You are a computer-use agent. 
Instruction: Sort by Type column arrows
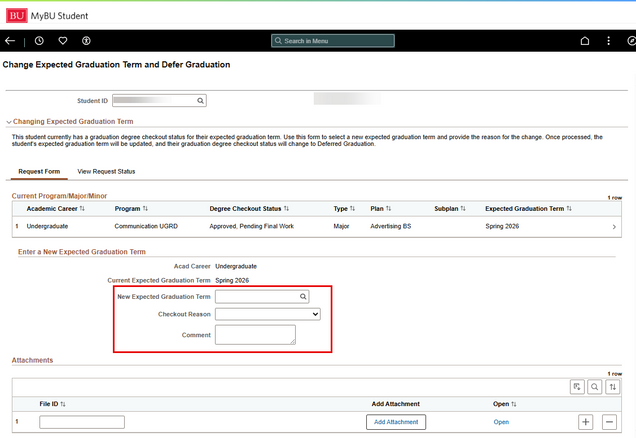(x=352, y=208)
